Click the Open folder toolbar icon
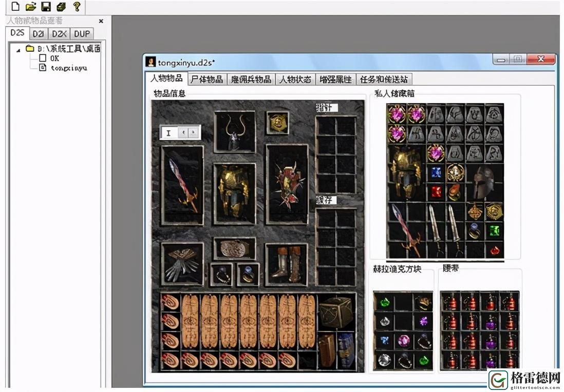 (x=31, y=6)
